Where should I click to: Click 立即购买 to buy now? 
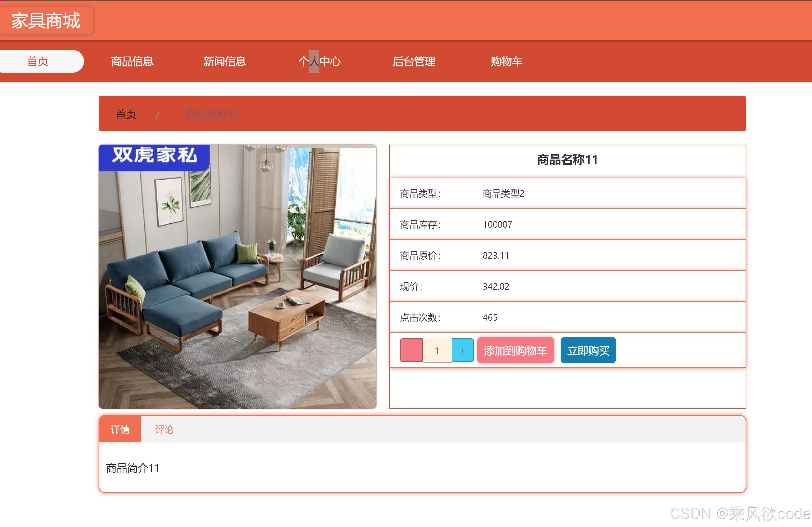click(x=588, y=350)
